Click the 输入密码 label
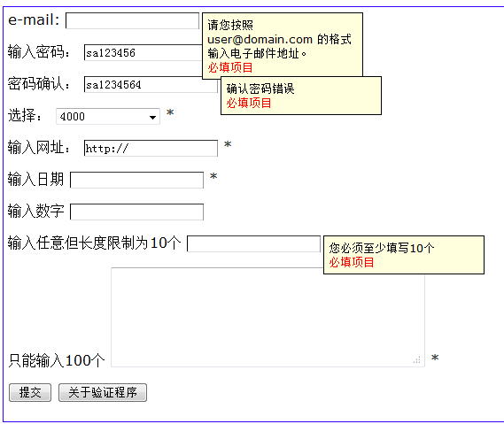This screenshot has height=424, width=504. (x=39, y=52)
